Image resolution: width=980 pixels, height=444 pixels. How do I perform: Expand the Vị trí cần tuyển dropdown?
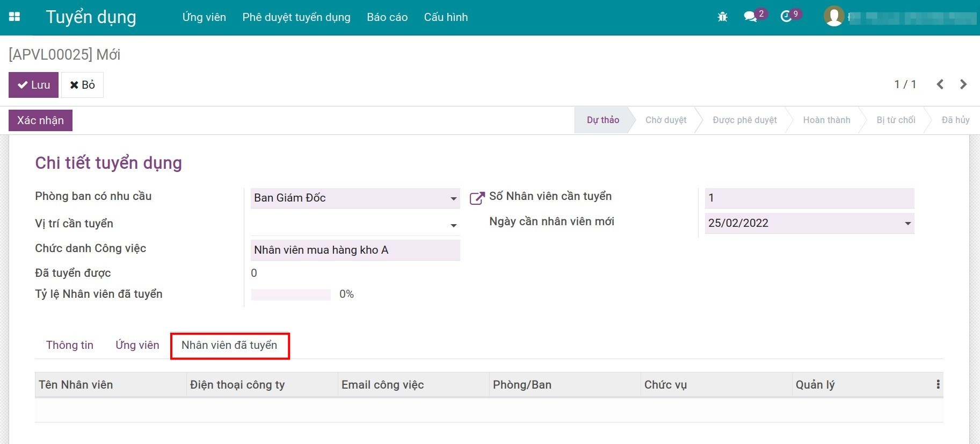coord(453,225)
